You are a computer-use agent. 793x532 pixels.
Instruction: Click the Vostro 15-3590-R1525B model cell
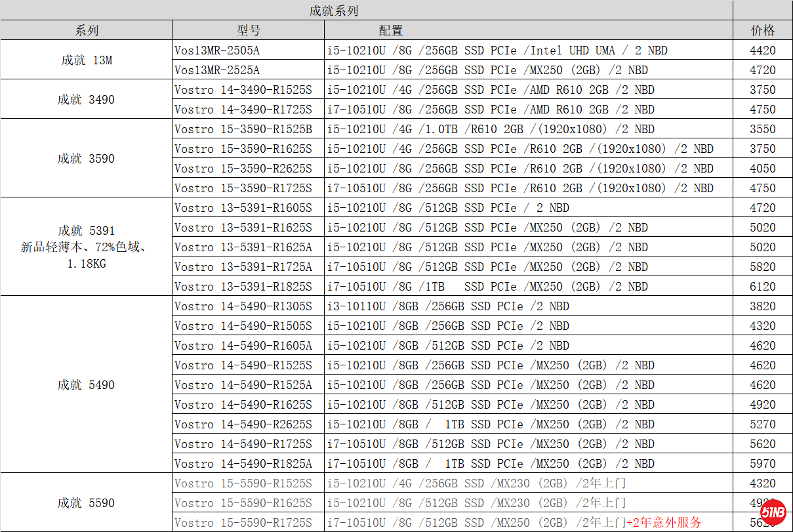click(x=243, y=129)
